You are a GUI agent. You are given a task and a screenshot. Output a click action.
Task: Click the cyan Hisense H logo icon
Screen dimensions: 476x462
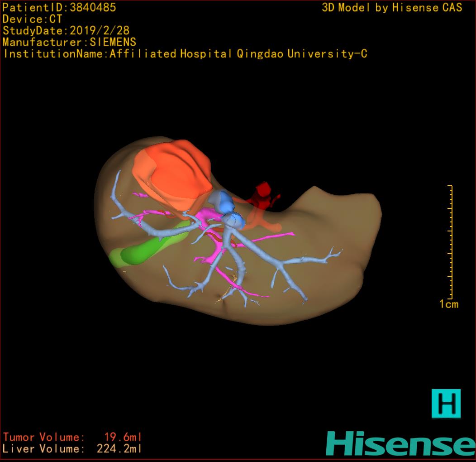click(x=446, y=403)
